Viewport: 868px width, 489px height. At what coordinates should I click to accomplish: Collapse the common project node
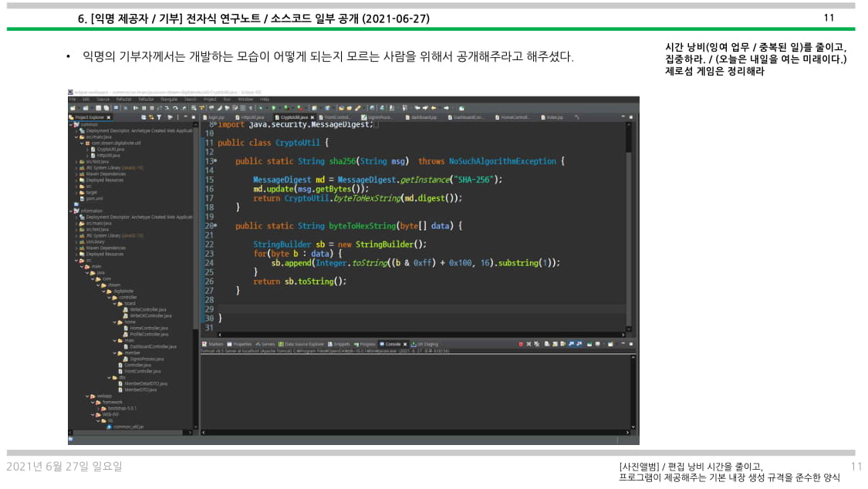[x=71, y=124]
